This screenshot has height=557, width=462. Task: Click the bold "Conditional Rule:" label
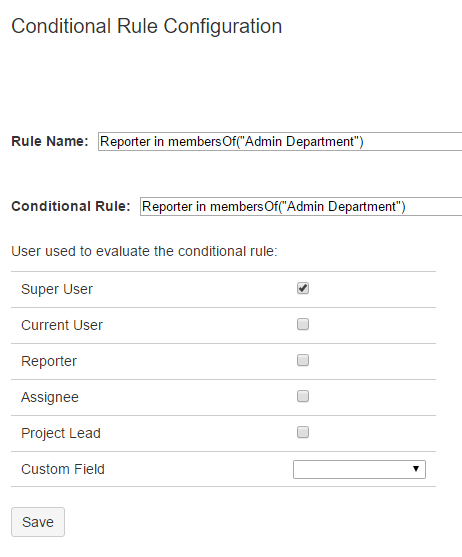tap(71, 206)
